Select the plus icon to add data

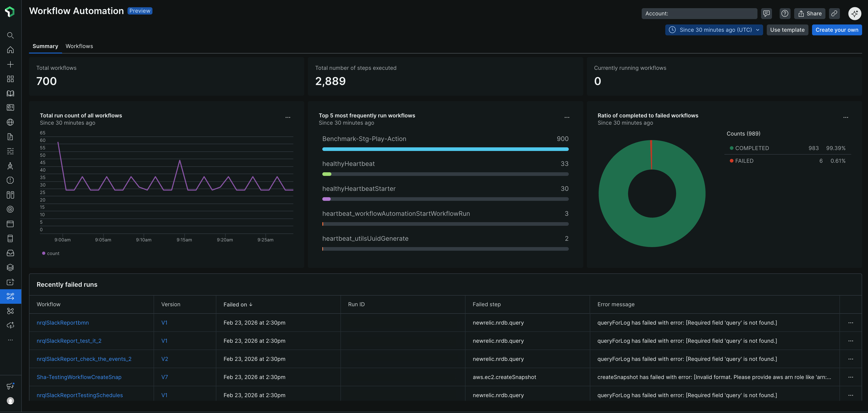(x=10, y=64)
